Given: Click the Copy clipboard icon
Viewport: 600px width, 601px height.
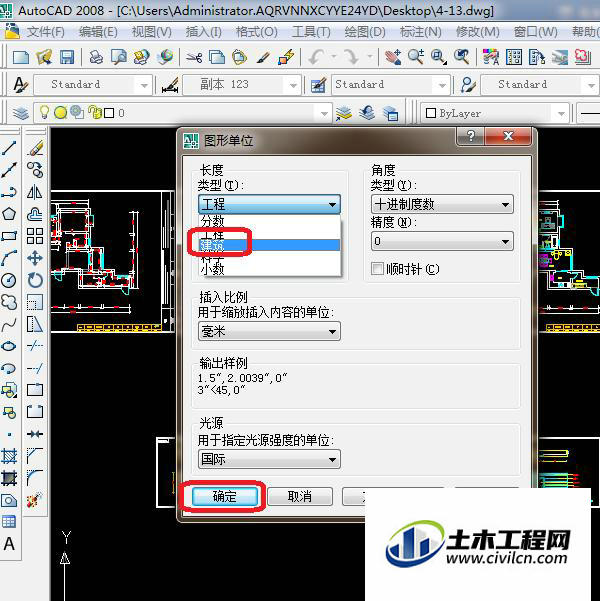Looking at the screenshot, I should tap(217, 57).
